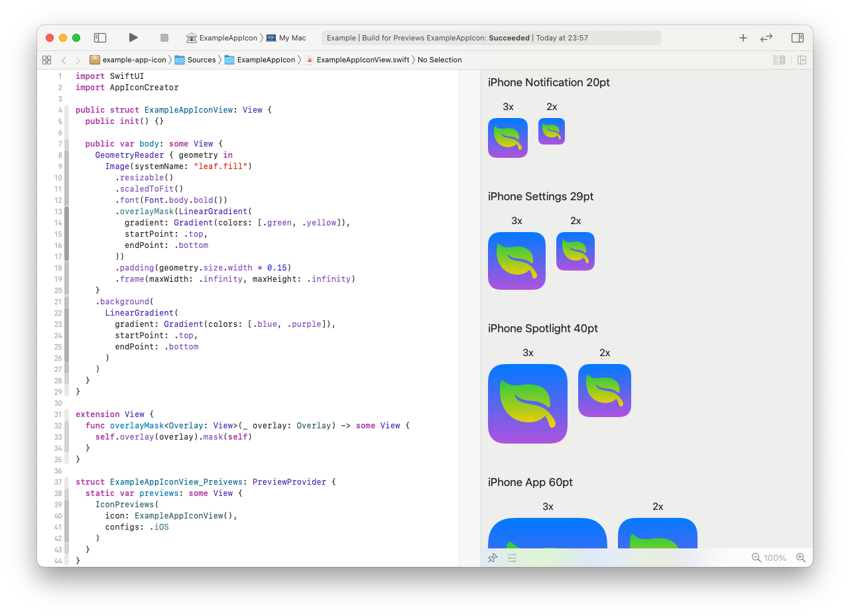Click the iPhone App 60pt heading
Screen dimensions: 850x616
(530, 483)
